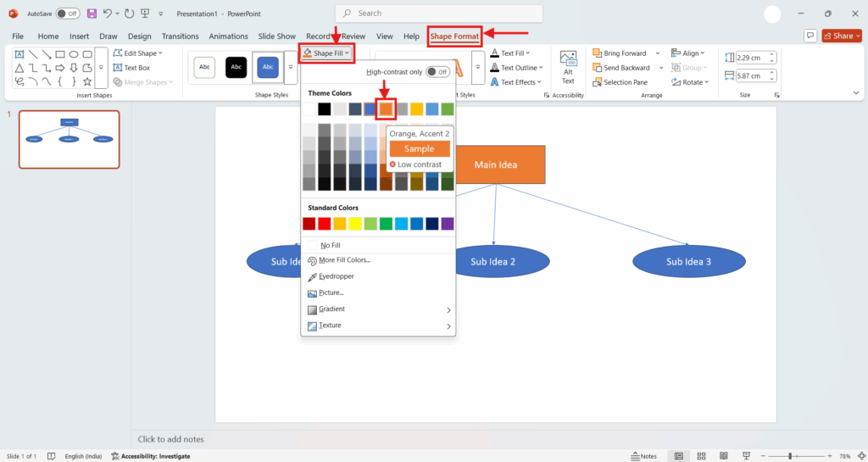Open Notes from the status bar
Screen dimensions: 868x462
(643, 456)
